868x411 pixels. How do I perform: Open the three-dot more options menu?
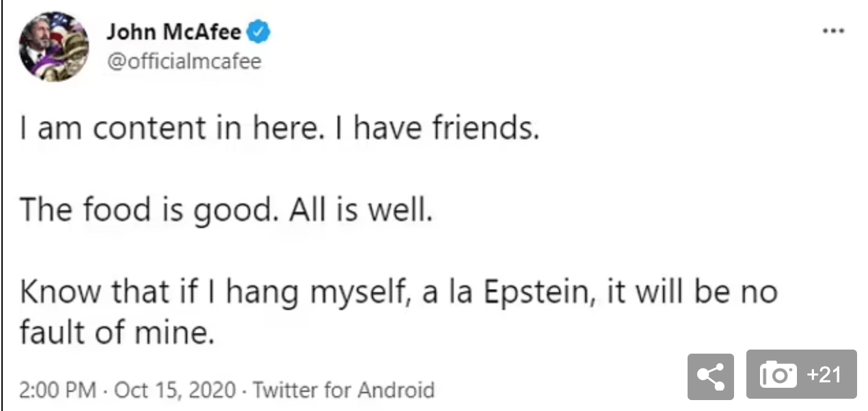click(834, 31)
